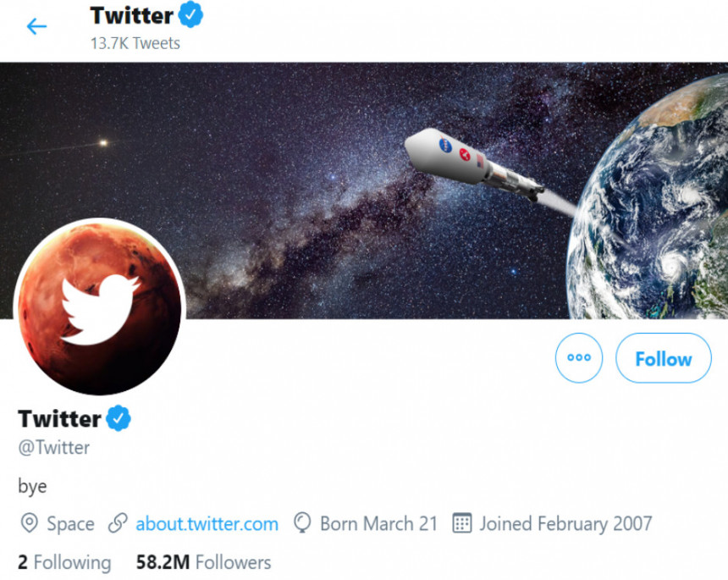728x580 pixels.
Task: Click the back arrow icon
Action: pos(36,27)
